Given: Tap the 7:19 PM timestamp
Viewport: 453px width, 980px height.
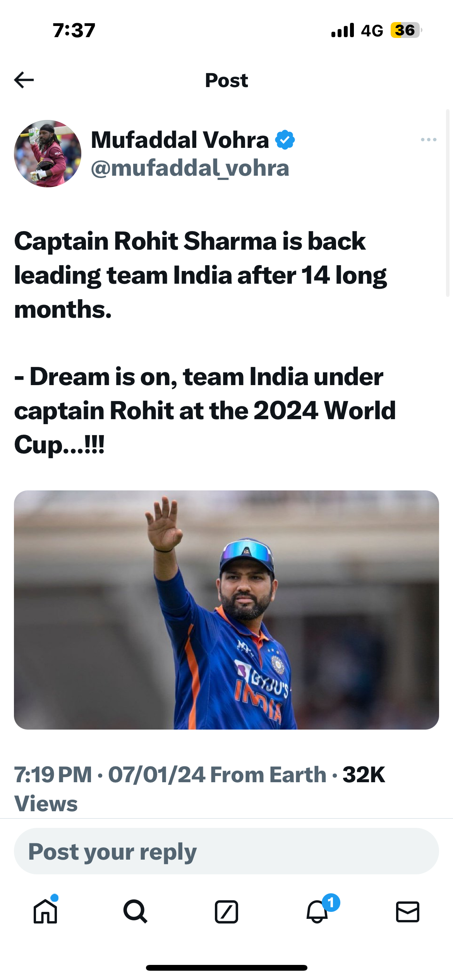Looking at the screenshot, I should point(53,774).
